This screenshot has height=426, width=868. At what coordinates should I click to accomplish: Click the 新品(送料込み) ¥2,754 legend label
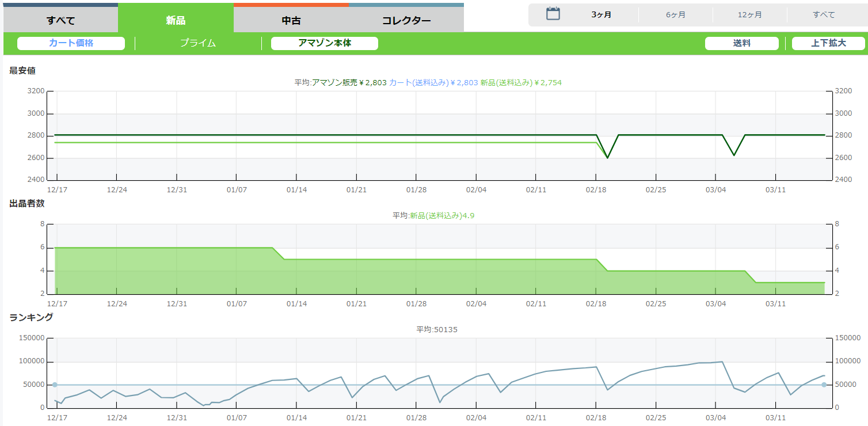[521, 83]
